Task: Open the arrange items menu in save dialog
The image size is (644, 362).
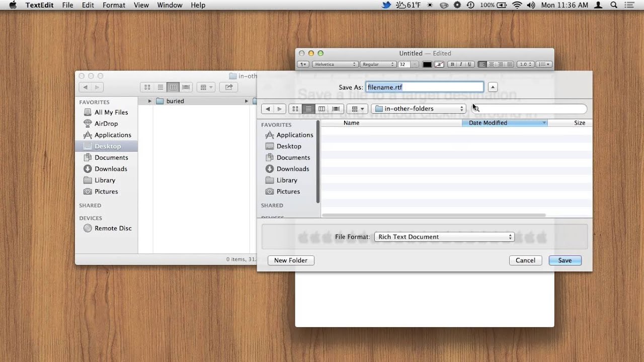Action: coord(358,109)
